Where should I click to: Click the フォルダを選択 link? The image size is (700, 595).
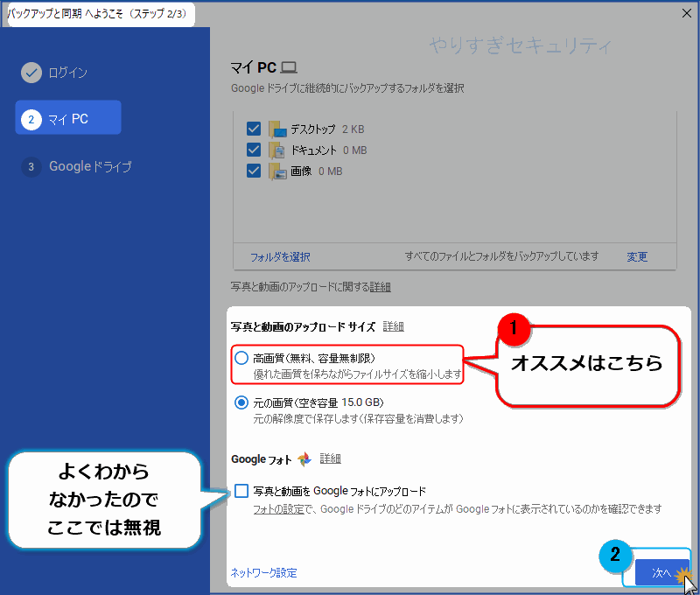280,257
